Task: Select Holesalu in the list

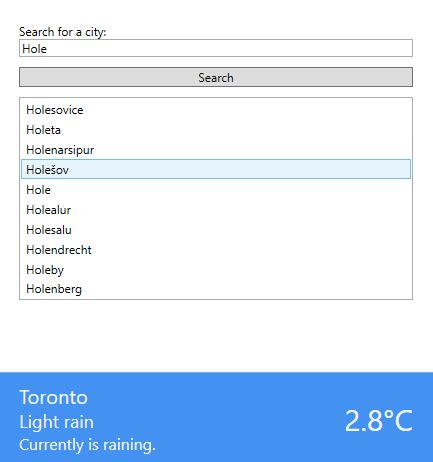Action: (216, 230)
